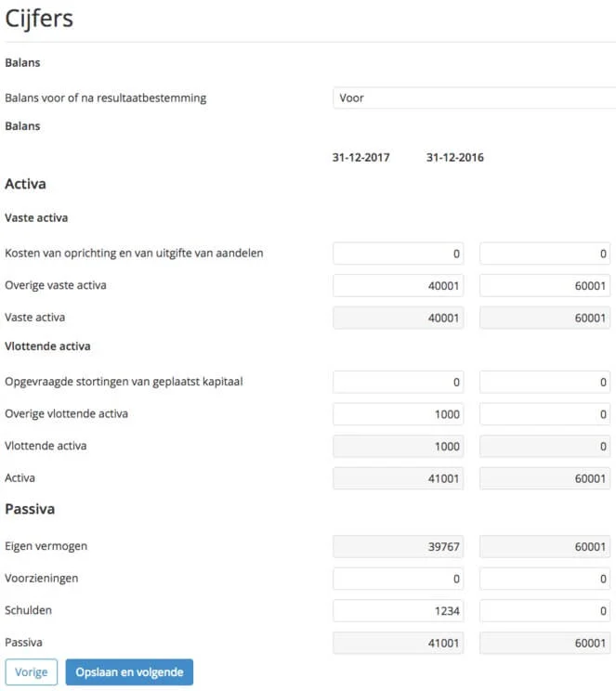Click the 2017 Passiva total 41001
The width and height of the screenshot is (616, 691).
pos(399,643)
